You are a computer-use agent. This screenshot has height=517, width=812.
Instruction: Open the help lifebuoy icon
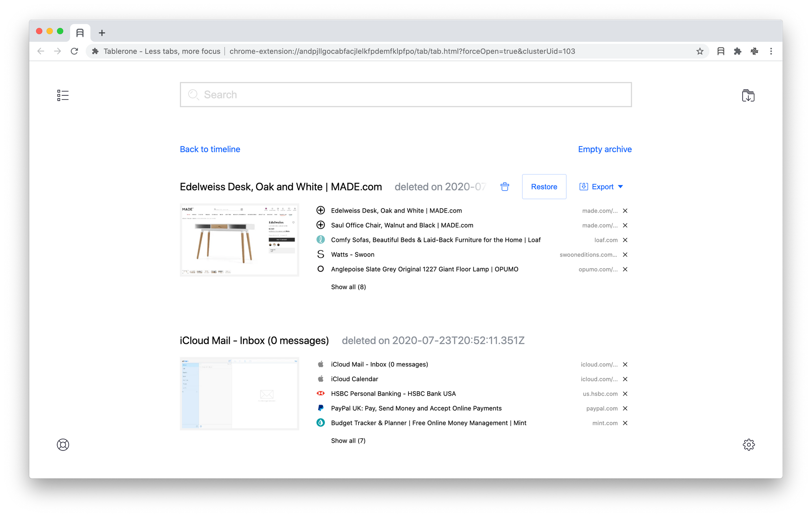click(x=63, y=445)
